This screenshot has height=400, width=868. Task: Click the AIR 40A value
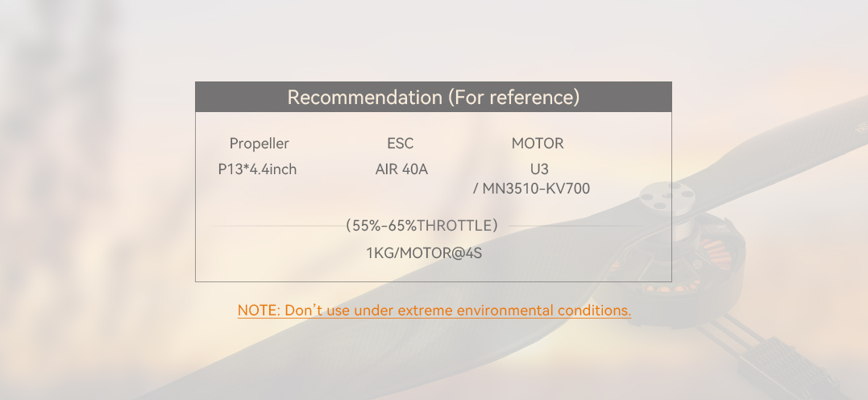401,169
